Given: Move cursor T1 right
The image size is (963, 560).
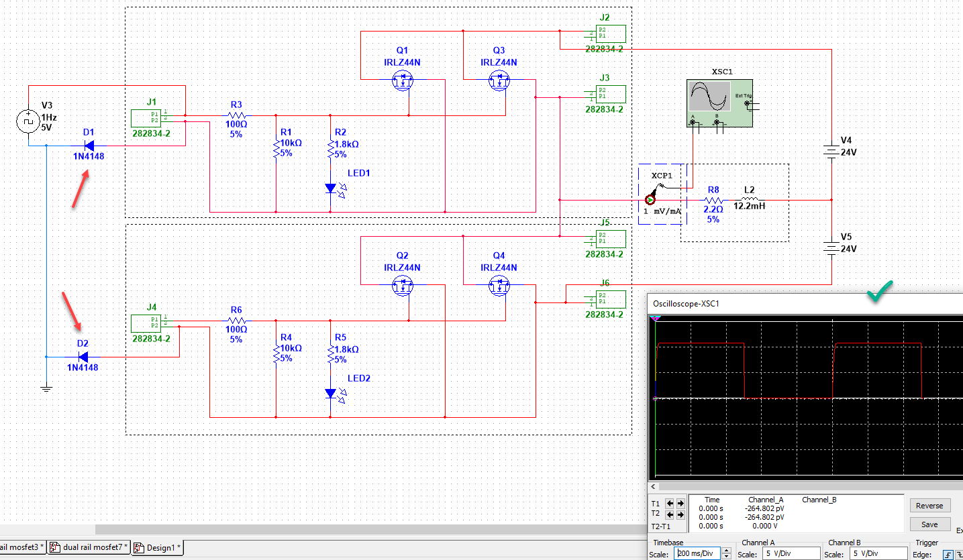Looking at the screenshot, I should [x=680, y=503].
